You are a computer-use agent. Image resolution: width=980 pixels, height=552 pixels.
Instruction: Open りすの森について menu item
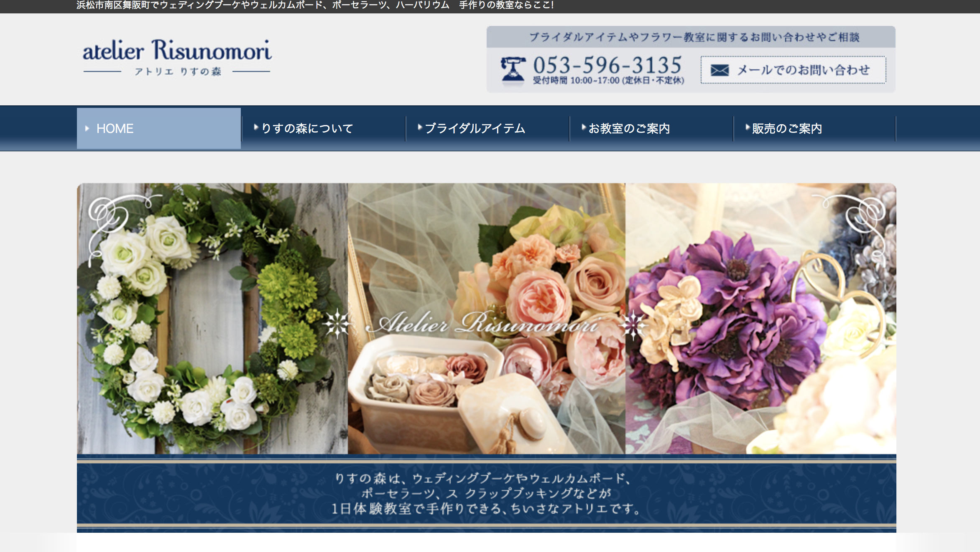pyautogui.click(x=307, y=128)
